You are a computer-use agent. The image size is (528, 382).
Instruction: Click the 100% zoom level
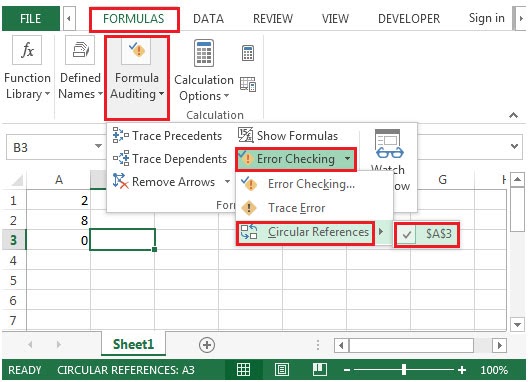point(494,370)
